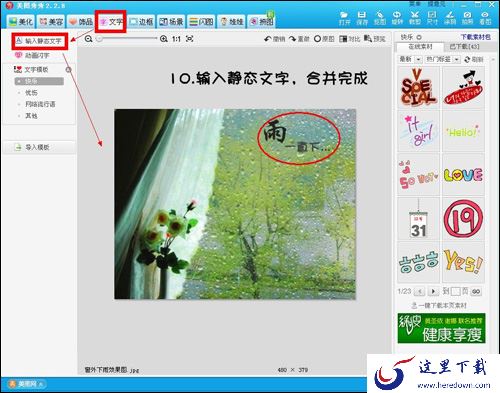This screenshot has width=500, height=393.
Task: Select the 'Hello!' sticker
Action: 463,131
